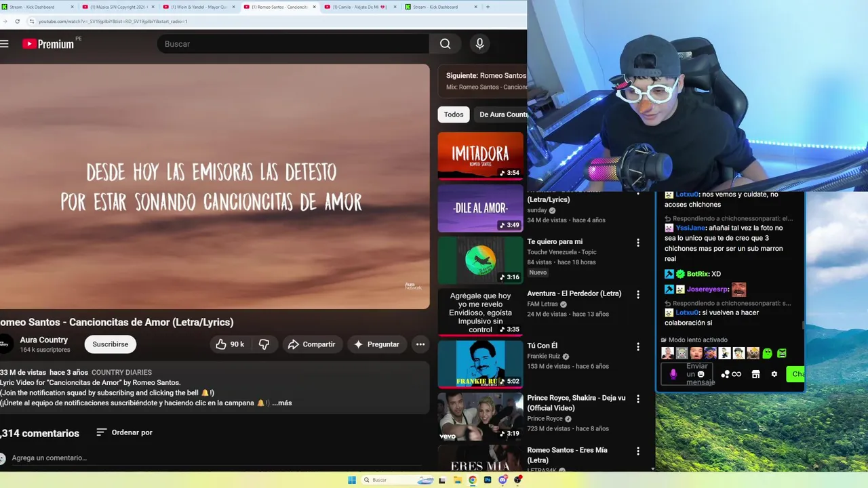Open options menu for Prince Royce Deja vu

(637, 399)
